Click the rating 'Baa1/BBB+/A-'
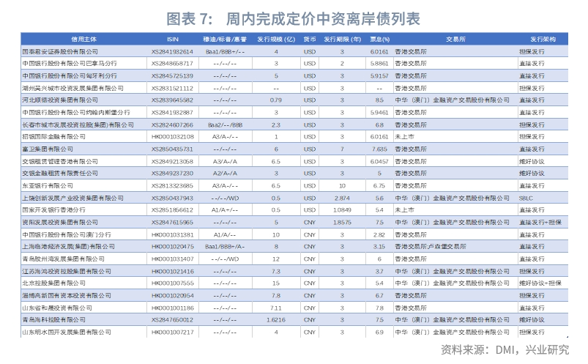The image size is (588, 364). [x=225, y=247]
